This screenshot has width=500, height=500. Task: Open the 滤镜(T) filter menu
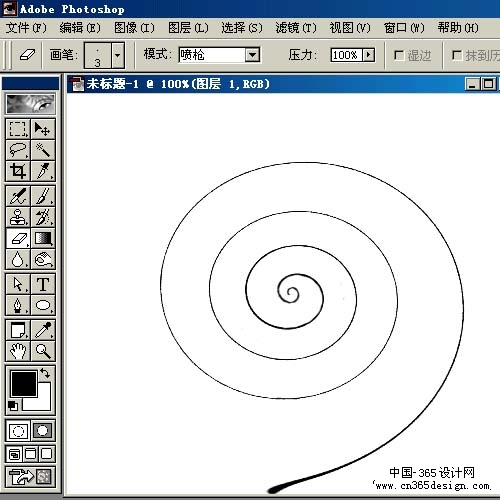[296, 28]
